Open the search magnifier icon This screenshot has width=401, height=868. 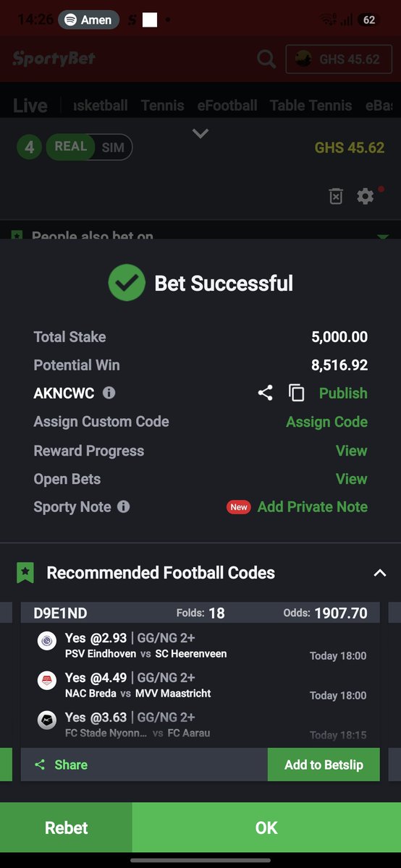click(266, 59)
